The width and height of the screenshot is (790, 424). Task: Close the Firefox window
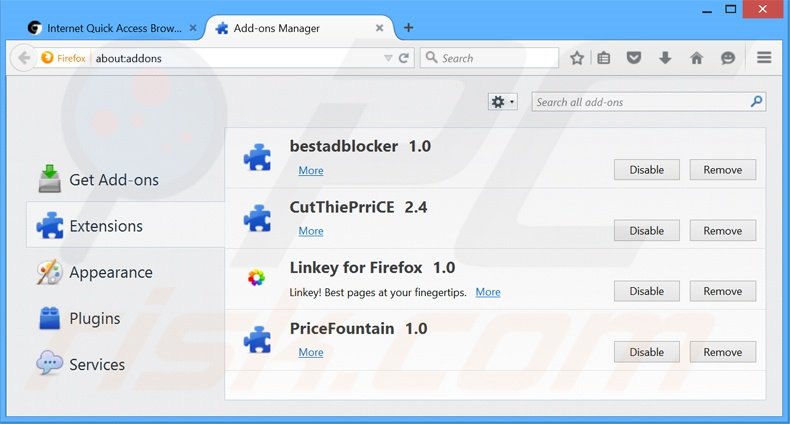(763, 9)
